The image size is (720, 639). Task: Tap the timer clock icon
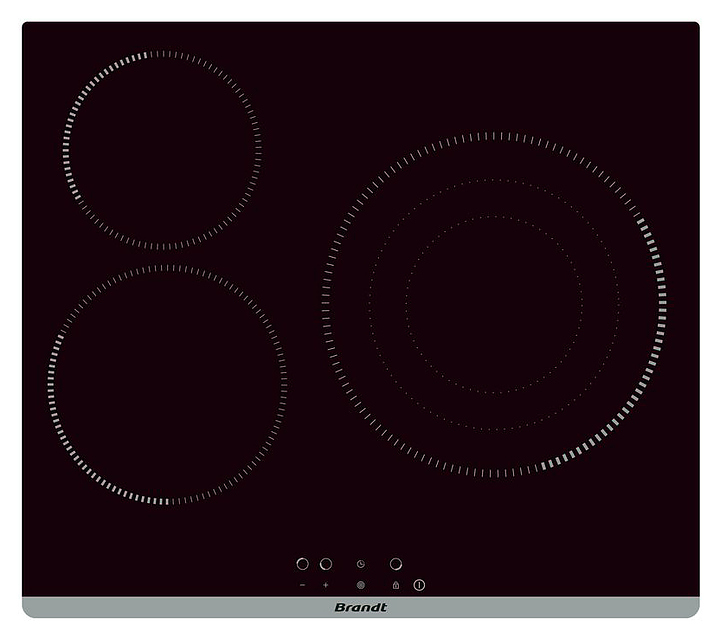[x=360, y=565]
